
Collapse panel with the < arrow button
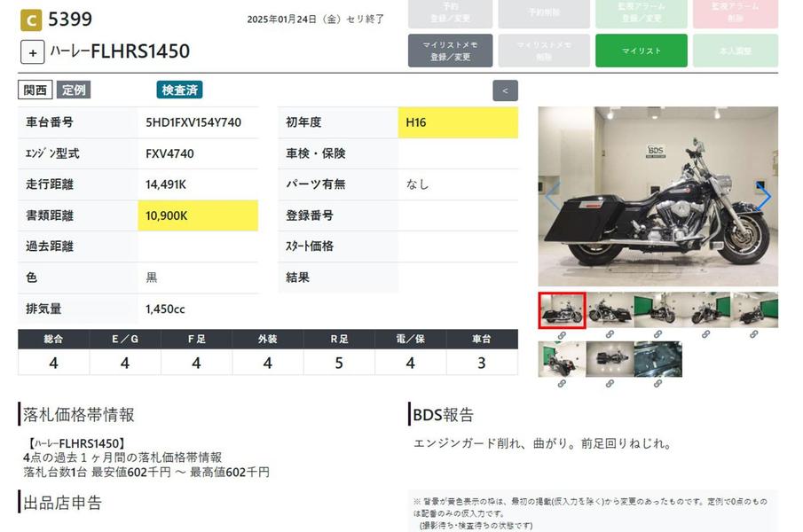(x=505, y=90)
